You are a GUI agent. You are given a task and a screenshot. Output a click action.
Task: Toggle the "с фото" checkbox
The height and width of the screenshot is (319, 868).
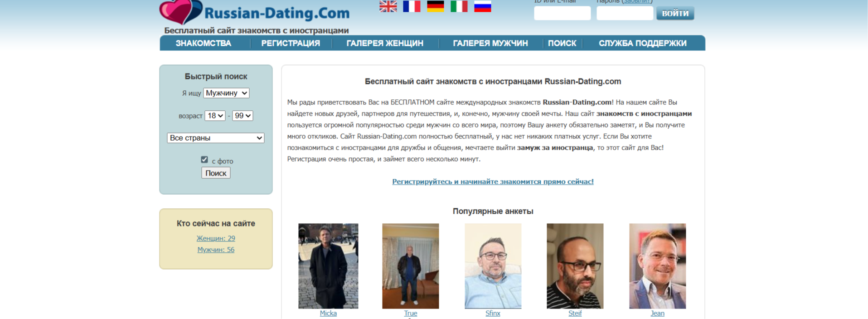pos(204,160)
